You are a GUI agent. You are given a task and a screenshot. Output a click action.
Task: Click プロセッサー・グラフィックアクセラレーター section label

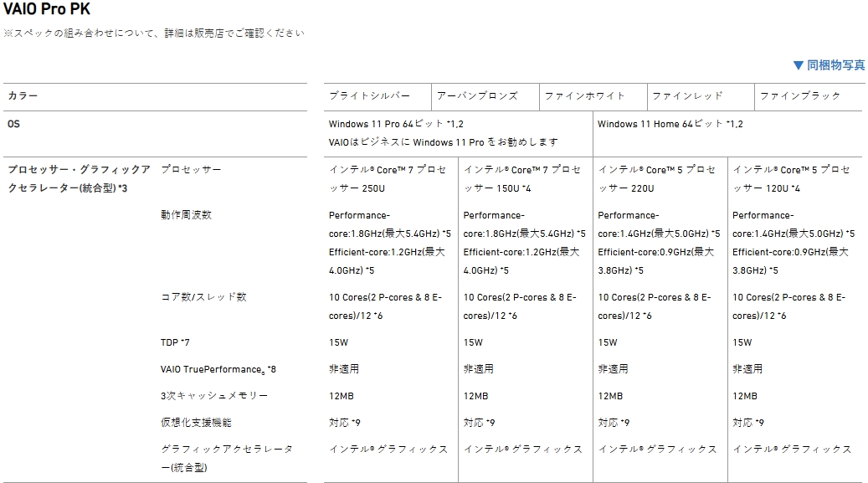click(x=80, y=179)
